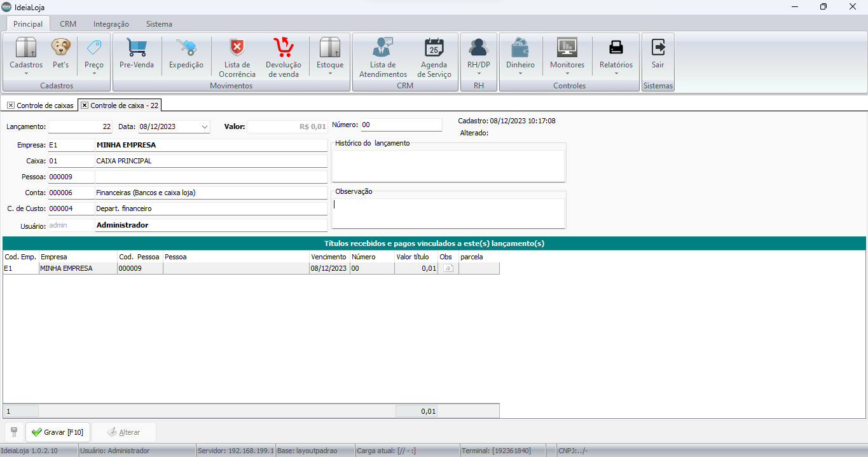Expand the Relatórios dropdown arrow
Image resolution: width=868 pixels, height=457 pixels.
616,73
